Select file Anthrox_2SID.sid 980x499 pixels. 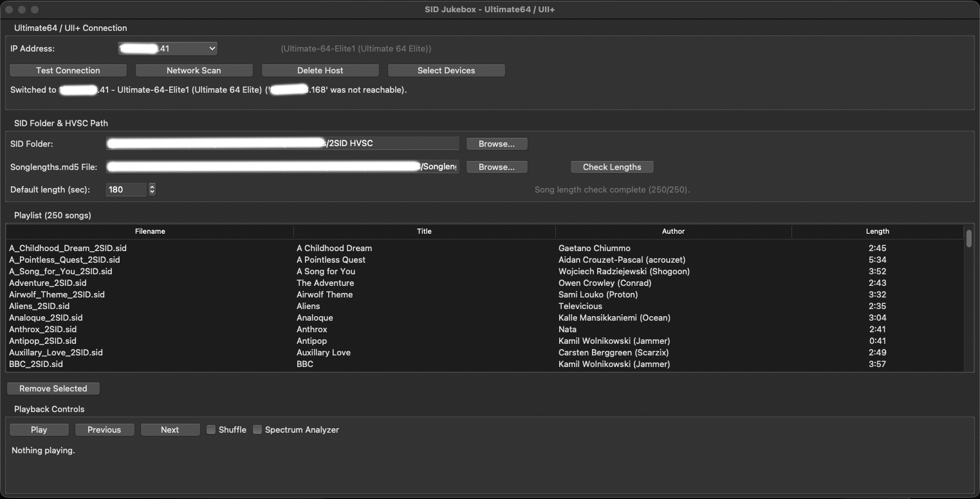pyautogui.click(x=42, y=329)
